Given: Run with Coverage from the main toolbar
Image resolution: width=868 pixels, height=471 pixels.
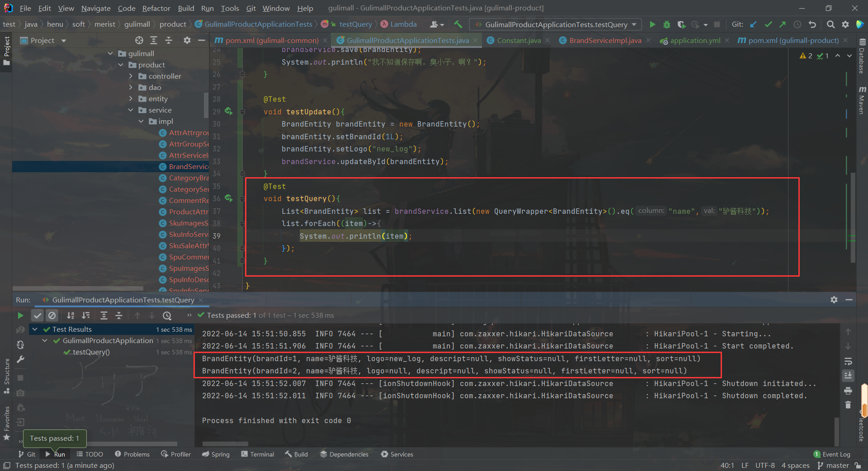Looking at the screenshot, I should pyautogui.click(x=681, y=24).
